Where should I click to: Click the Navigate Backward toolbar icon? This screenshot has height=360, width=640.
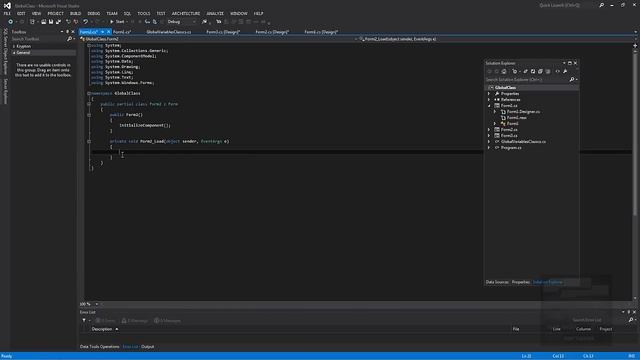11,22
